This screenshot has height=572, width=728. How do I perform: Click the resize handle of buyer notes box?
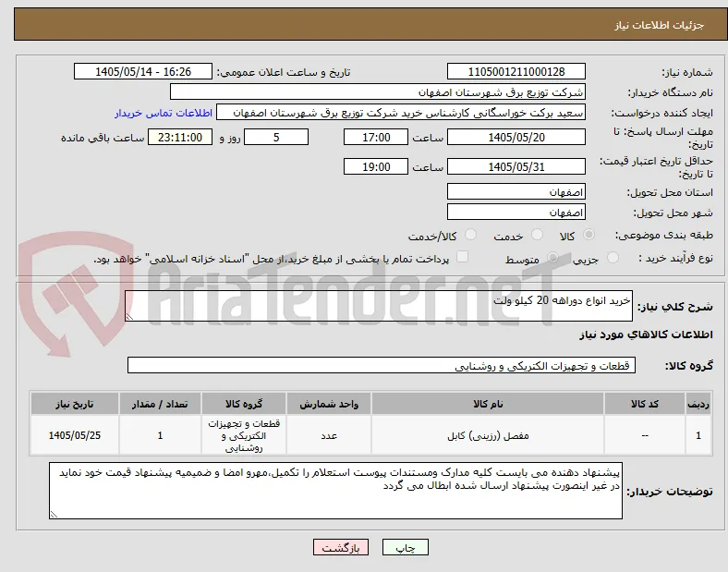tap(54, 515)
